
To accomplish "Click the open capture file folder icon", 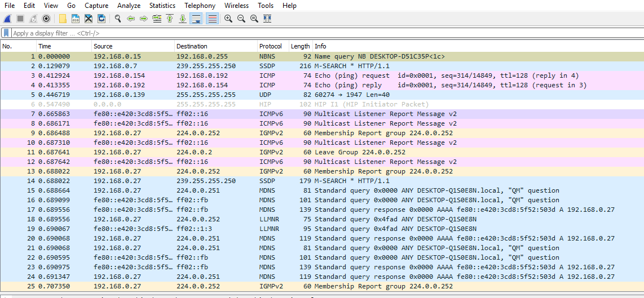I will (63, 19).
